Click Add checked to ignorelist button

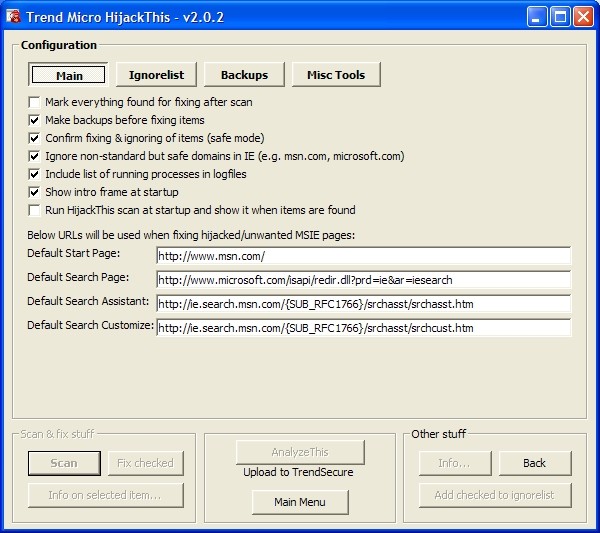pos(495,495)
